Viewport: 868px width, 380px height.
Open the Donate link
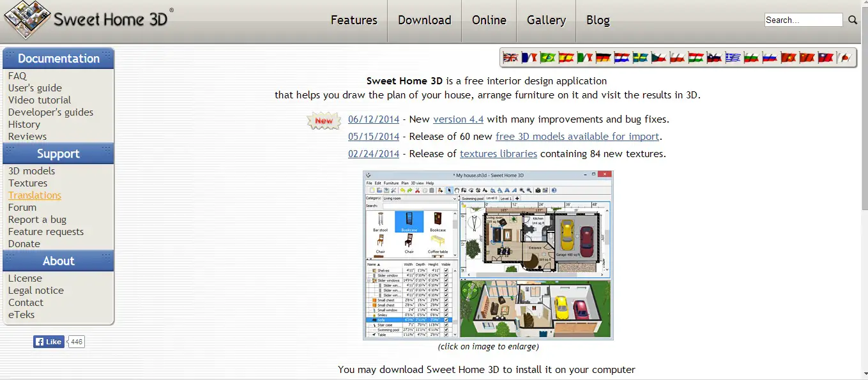(24, 244)
